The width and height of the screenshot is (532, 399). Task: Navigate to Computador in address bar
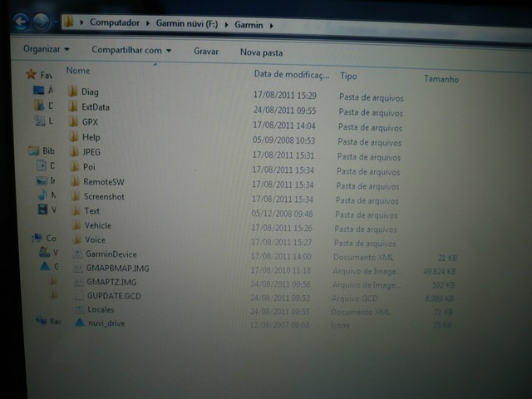coord(115,22)
